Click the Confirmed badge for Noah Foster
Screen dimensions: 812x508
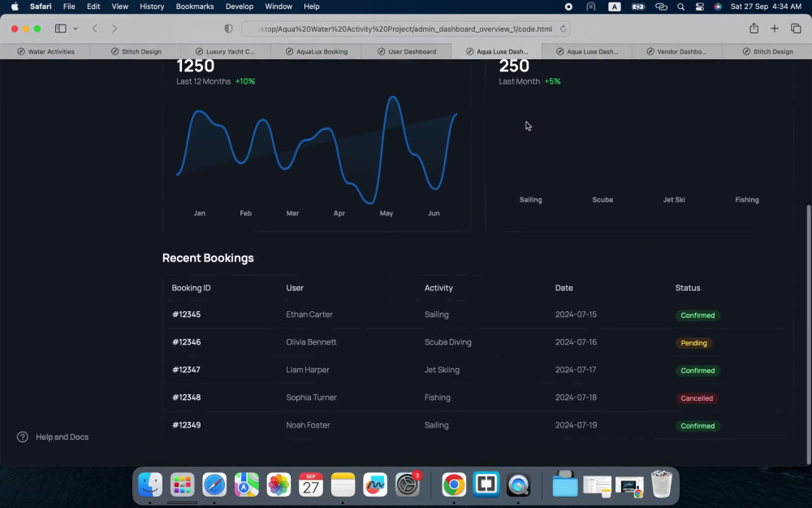tap(698, 426)
